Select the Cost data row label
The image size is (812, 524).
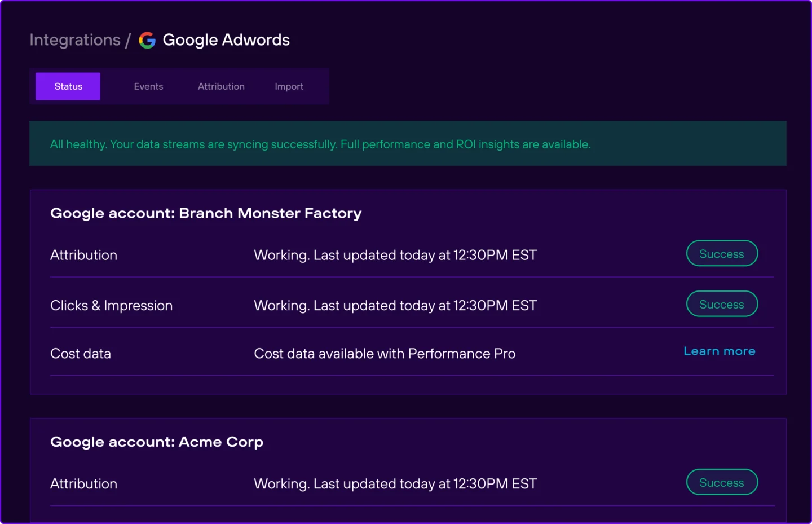point(81,354)
